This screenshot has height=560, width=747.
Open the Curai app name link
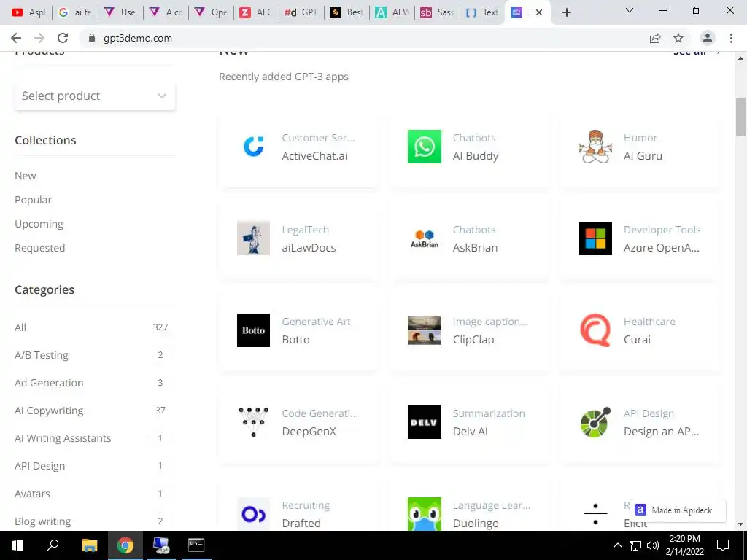(637, 340)
